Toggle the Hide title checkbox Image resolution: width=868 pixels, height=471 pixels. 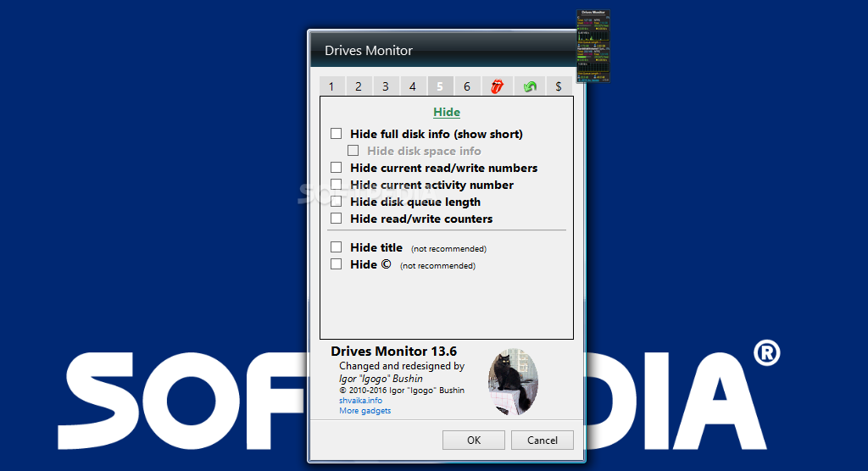tap(336, 247)
